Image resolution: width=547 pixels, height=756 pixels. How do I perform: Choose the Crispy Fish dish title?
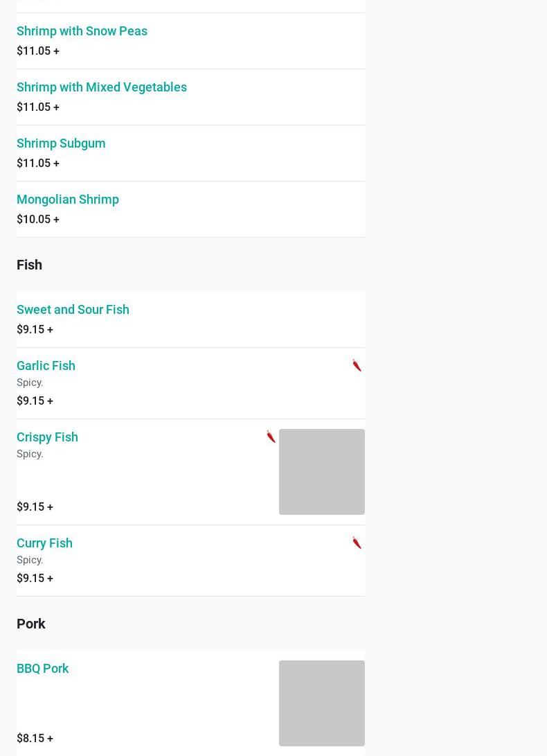click(x=47, y=437)
